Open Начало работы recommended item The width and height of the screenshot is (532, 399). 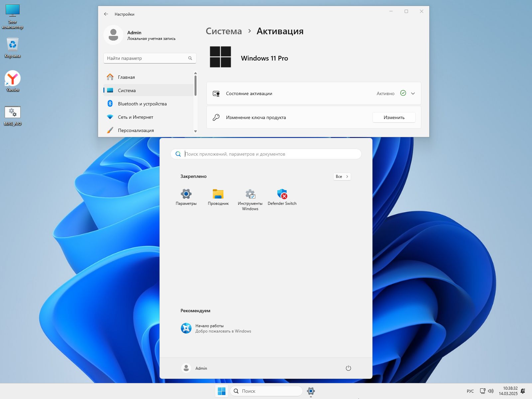pyautogui.click(x=216, y=328)
